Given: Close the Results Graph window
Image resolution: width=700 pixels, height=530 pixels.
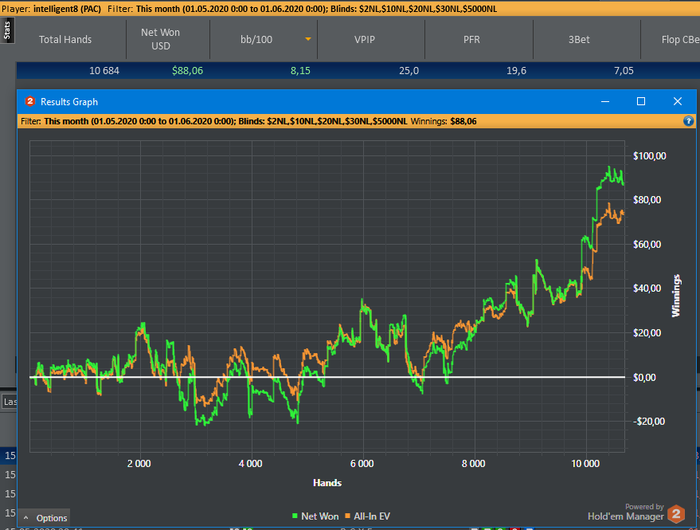Looking at the screenshot, I should pos(678,102).
